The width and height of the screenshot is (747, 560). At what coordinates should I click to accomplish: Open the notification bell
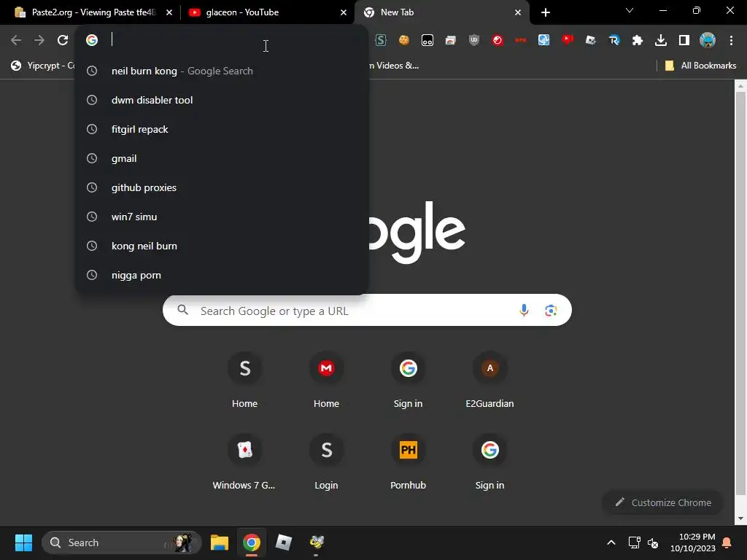tap(727, 542)
